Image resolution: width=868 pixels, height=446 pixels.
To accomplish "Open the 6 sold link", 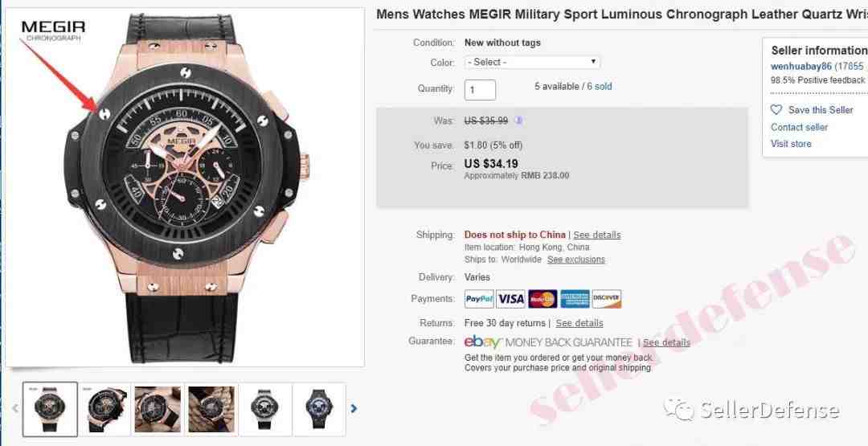I will point(600,86).
